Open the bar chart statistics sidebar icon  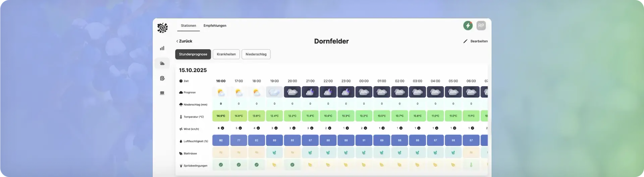pos(162,48)
